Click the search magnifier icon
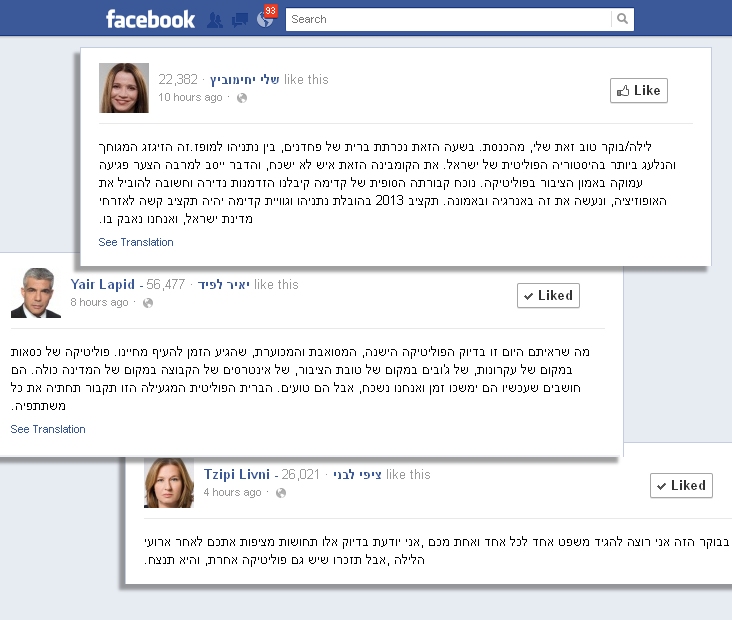This screenshot has width=732, height=620. coord(622,19)
